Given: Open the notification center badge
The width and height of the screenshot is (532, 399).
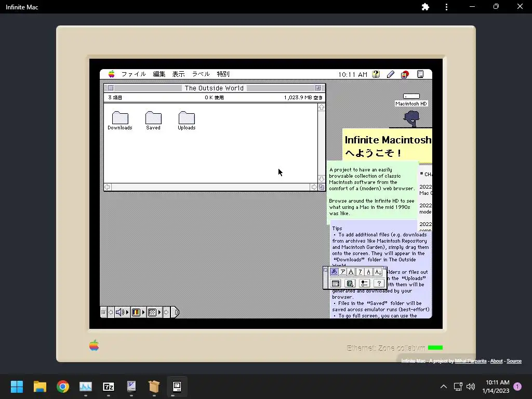Looking at the screenshot, I should 517,387.
